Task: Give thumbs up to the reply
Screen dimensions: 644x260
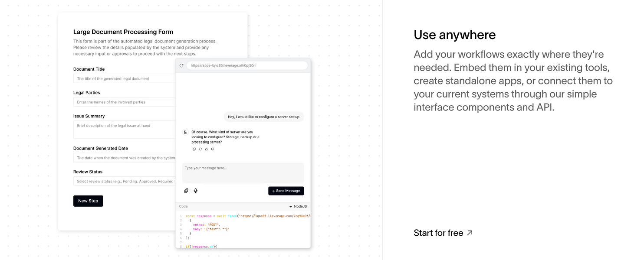Action: 207,149
